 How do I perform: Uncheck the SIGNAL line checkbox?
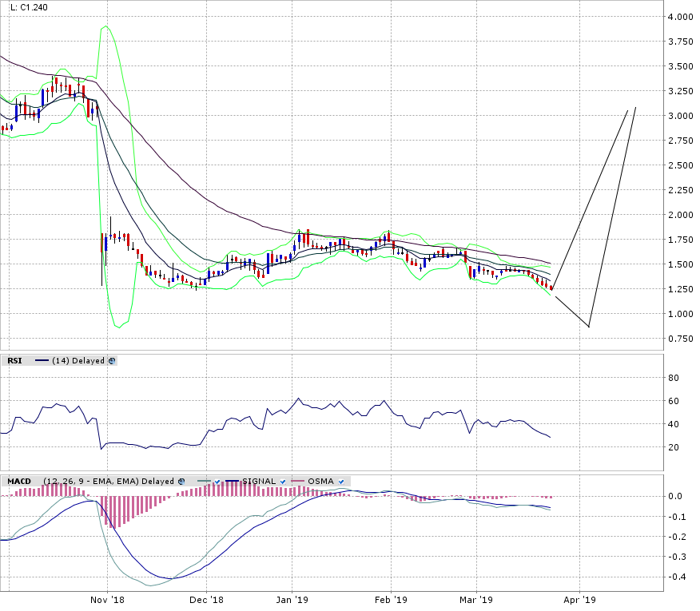coord(280,482)
